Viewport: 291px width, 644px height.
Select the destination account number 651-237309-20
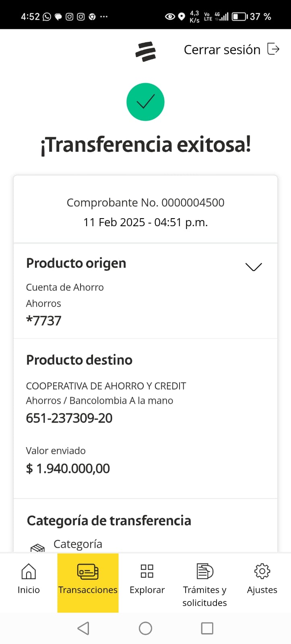pos(69,418)
